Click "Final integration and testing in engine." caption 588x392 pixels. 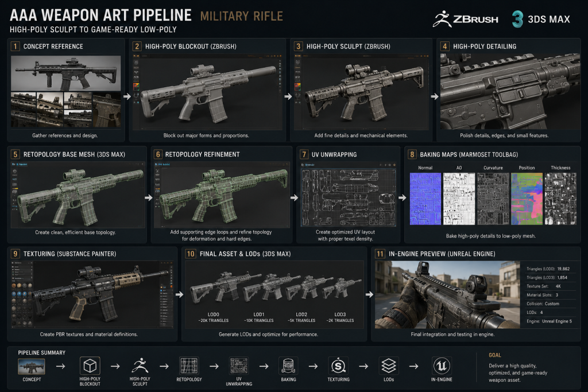(452, 334)
